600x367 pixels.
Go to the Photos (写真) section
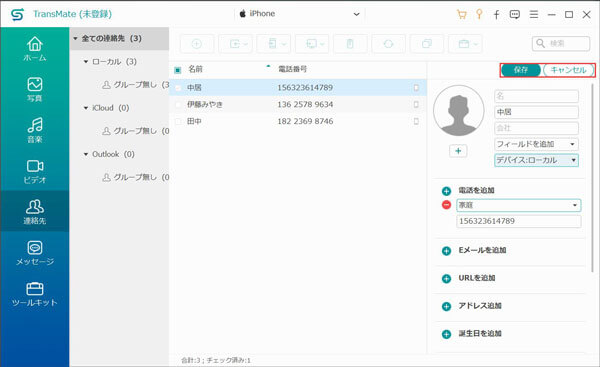coord(34,90)
